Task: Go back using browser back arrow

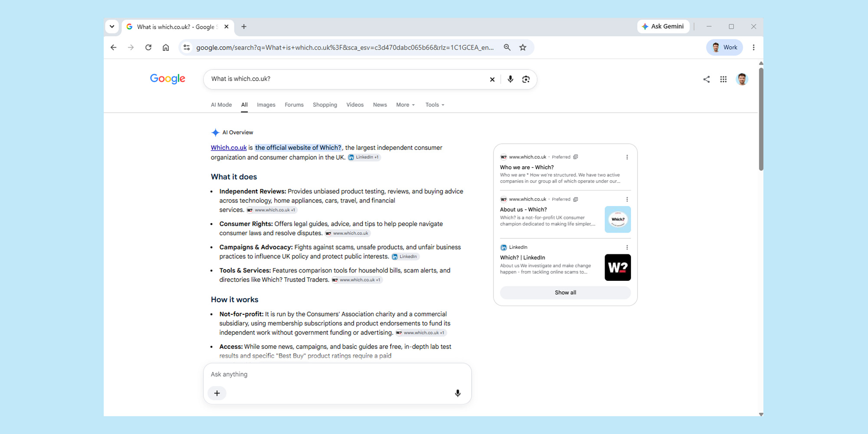Action: 113,47
